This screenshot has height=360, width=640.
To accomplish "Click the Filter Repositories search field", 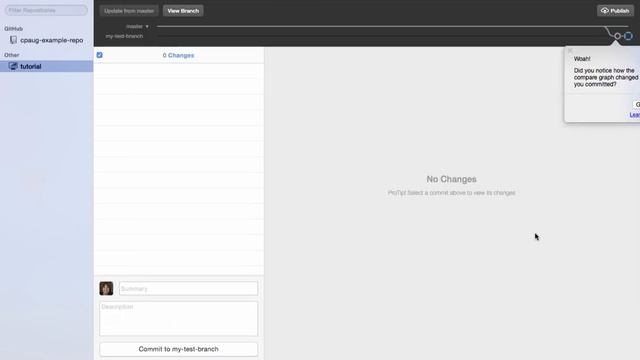I will [46, 10].
